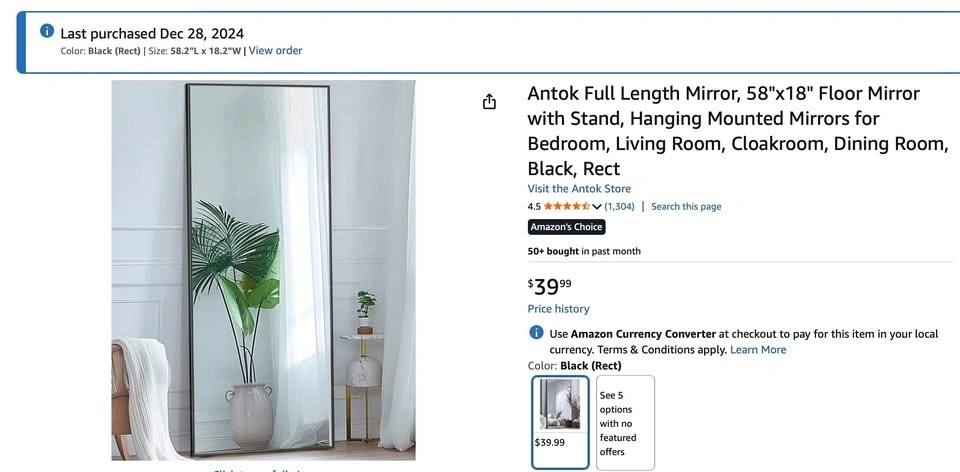
Task: Click Search this page link
Action: (x=686, y=206)
